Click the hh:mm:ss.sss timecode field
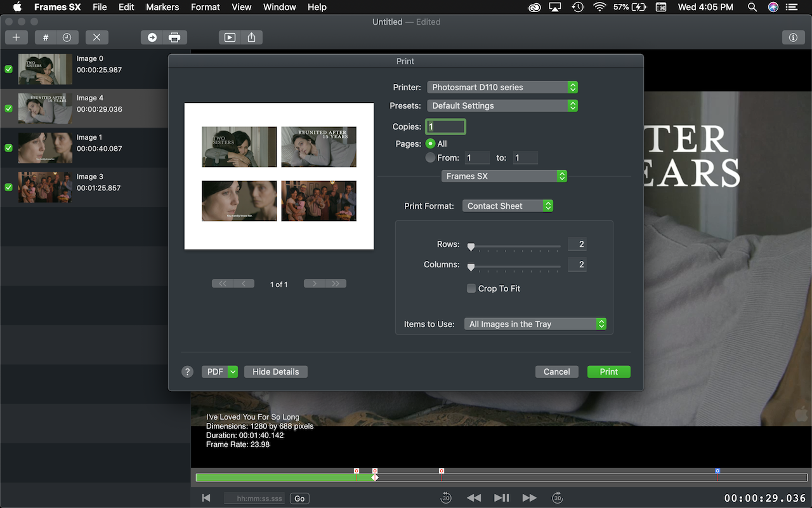This screenshot has height=508, width=812. tap(256, 498)
